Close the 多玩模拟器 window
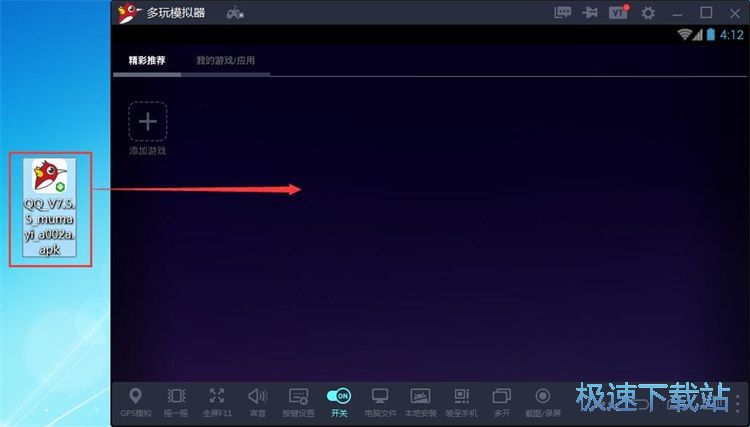This screenshot has width=750, height=427. coord(736,13)
